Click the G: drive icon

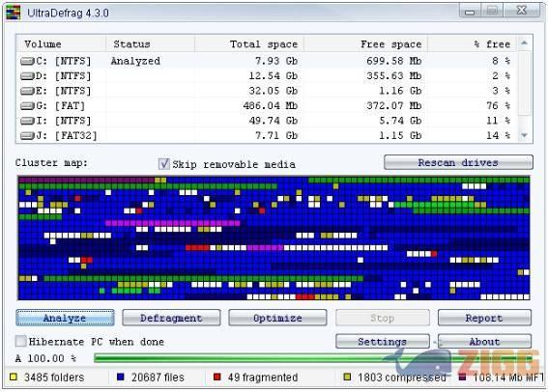click(27, 106)
